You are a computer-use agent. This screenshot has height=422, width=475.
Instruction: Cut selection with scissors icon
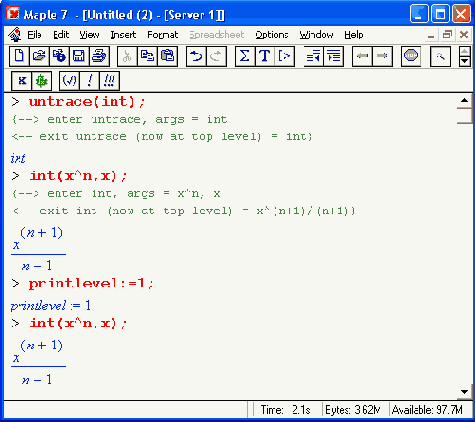coord(127,56)
